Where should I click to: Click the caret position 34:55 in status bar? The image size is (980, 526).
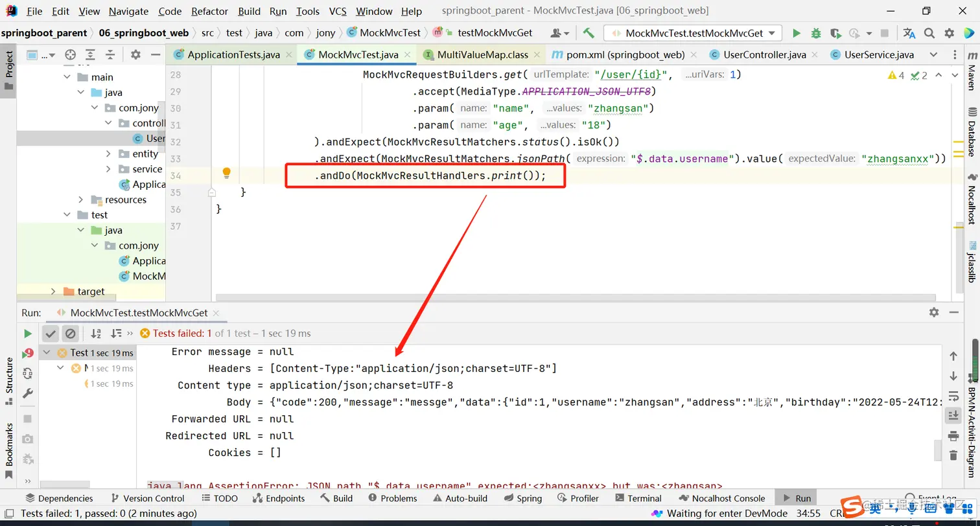(809, 514)
